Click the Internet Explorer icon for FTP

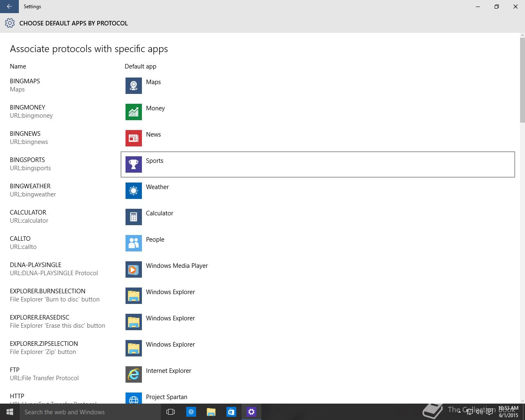(134, 374)
